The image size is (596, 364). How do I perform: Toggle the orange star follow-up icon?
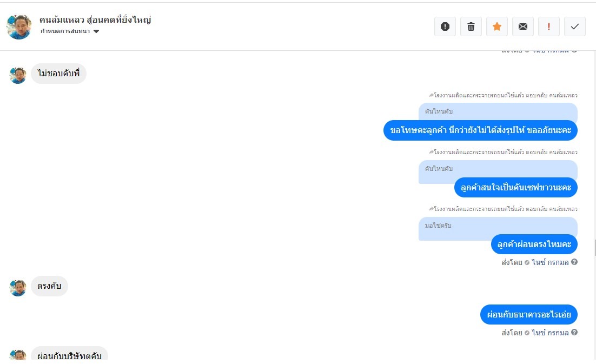pyautogui.click(x=497, y=27)
